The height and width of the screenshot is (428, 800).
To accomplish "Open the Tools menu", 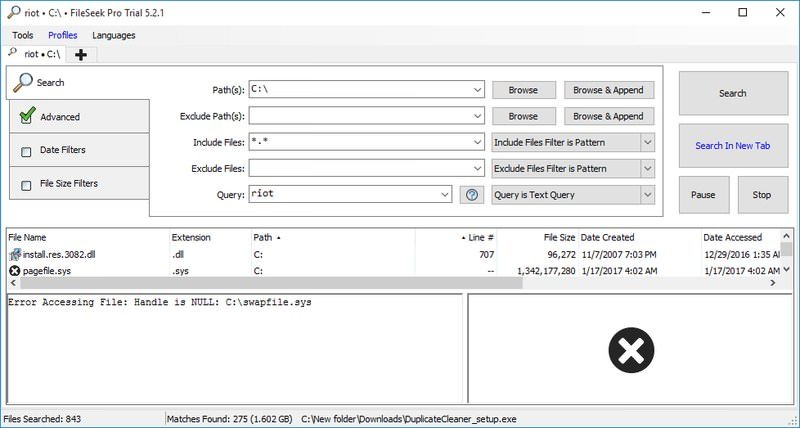I will point(22,35).
